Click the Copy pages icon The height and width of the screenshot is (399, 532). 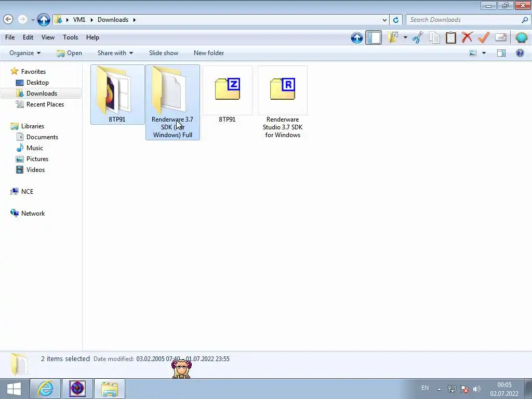[434, 37]
